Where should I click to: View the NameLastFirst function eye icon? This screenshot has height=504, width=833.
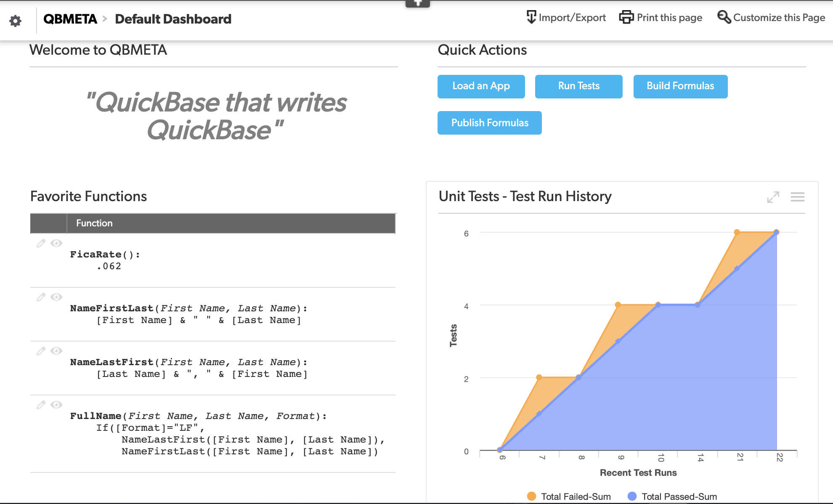coord(56,351)
